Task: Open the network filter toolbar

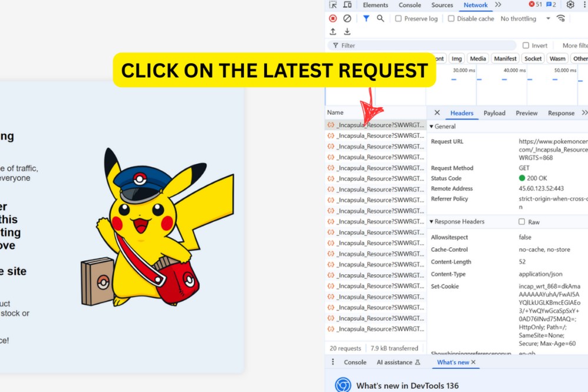Action: point(365,18)
